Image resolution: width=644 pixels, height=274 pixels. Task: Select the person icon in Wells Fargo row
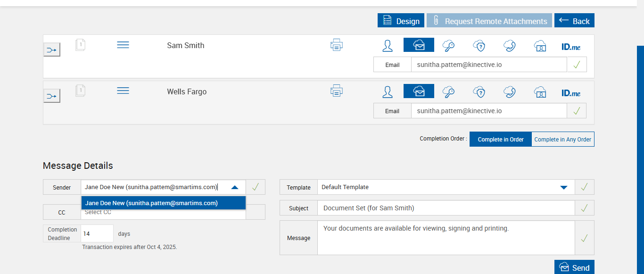388,91
